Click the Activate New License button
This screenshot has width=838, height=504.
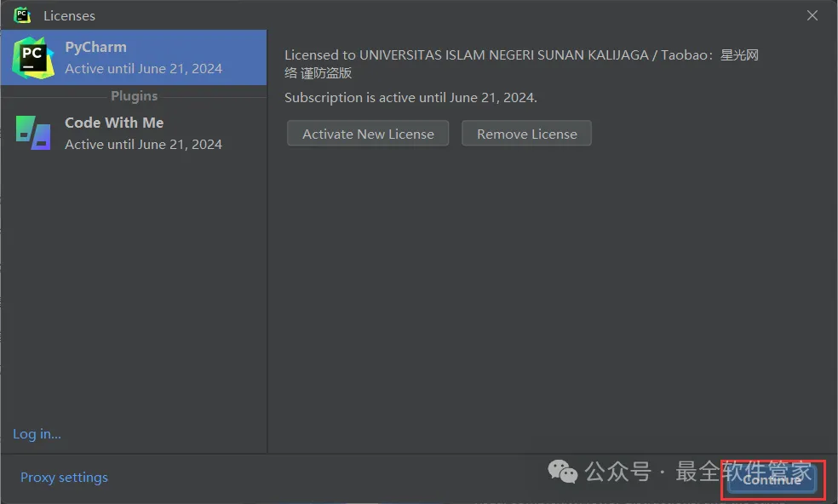[368, 134]
